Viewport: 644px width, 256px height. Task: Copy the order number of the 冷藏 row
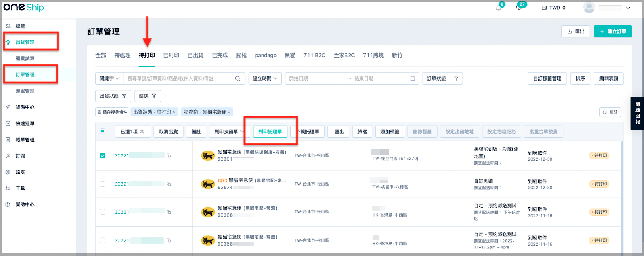tap(169, 155)
